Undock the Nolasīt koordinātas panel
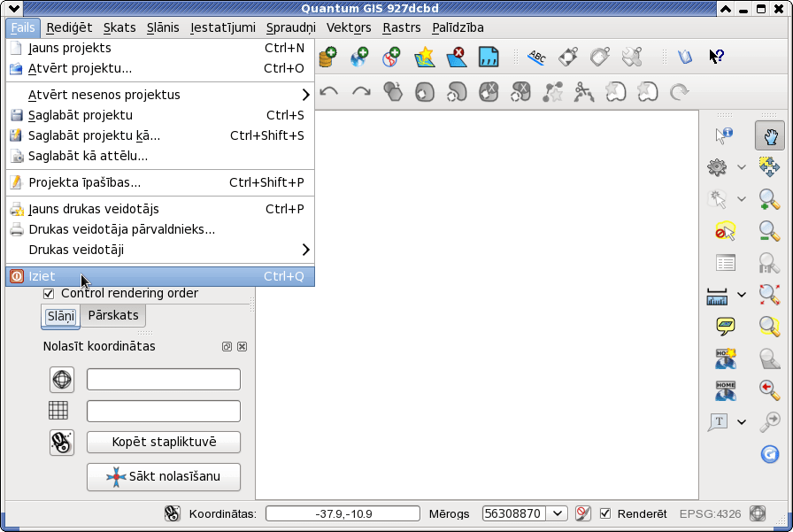Image resolution: width=793 pixels, height=532 pixels. [x=227, y=346]
